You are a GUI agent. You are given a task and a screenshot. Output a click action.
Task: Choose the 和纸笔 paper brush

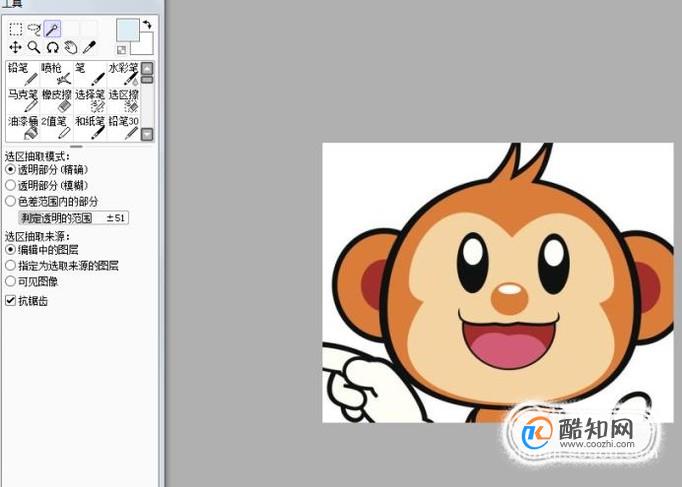[90, 127]
